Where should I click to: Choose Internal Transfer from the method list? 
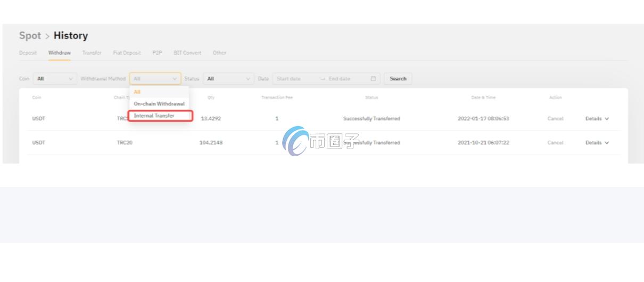(154, 116)
